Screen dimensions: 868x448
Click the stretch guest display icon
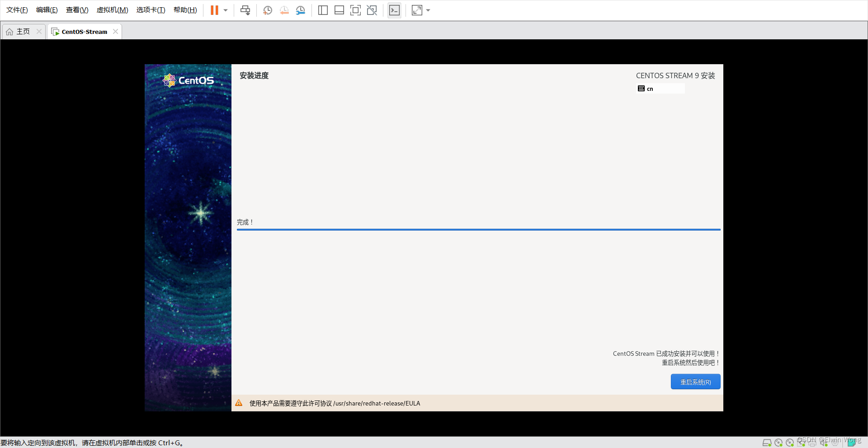(x=417, y=10)
